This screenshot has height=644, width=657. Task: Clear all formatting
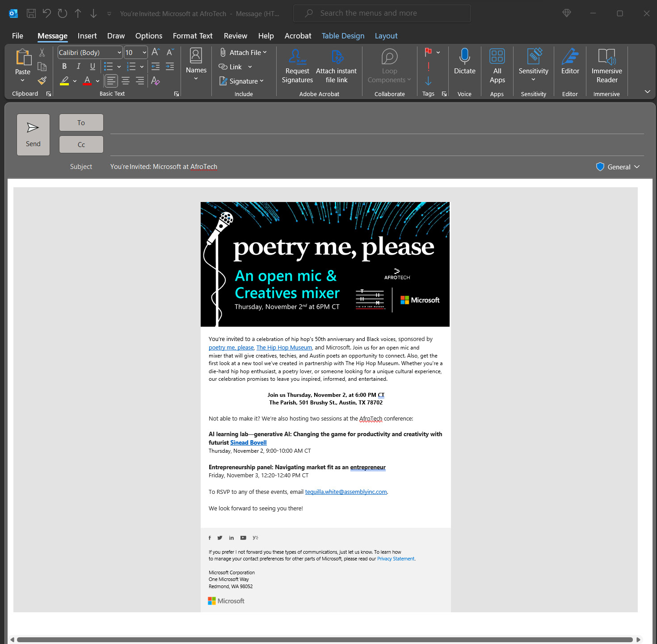(x=156, y=81)
